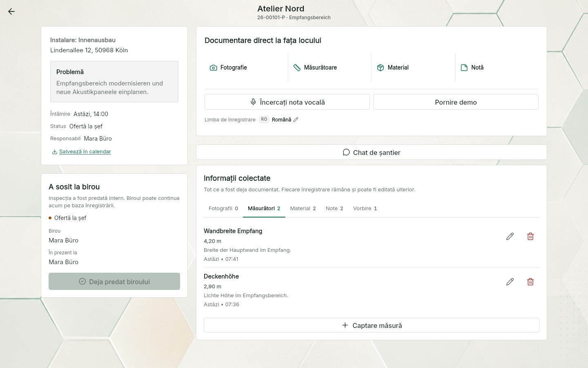Viewport: 588px width, 368px height.
Task: Click the timestamp Astăzi • 07:41
Action: (221, 259)
